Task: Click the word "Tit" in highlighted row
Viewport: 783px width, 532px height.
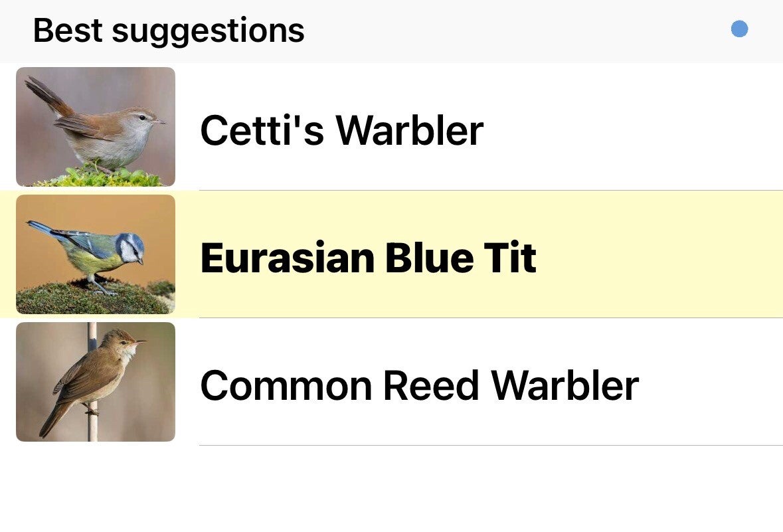Action: click(x=509, y=258)
